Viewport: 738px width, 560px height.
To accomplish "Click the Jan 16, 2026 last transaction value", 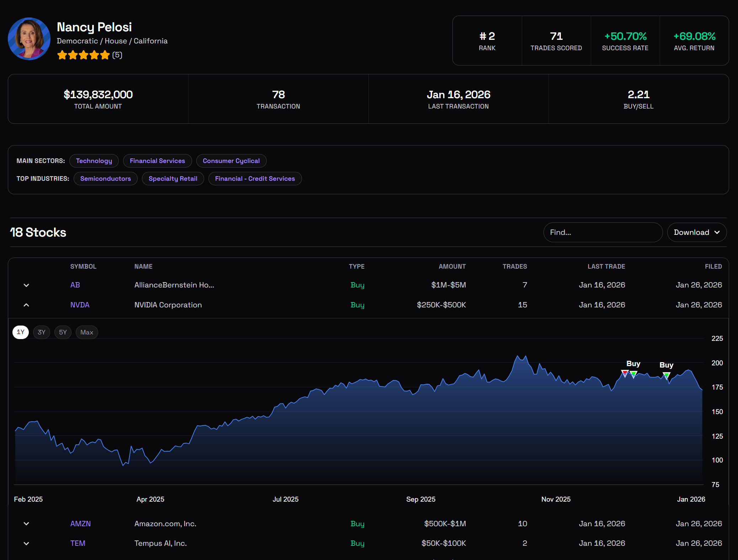I will coord(458,95).
